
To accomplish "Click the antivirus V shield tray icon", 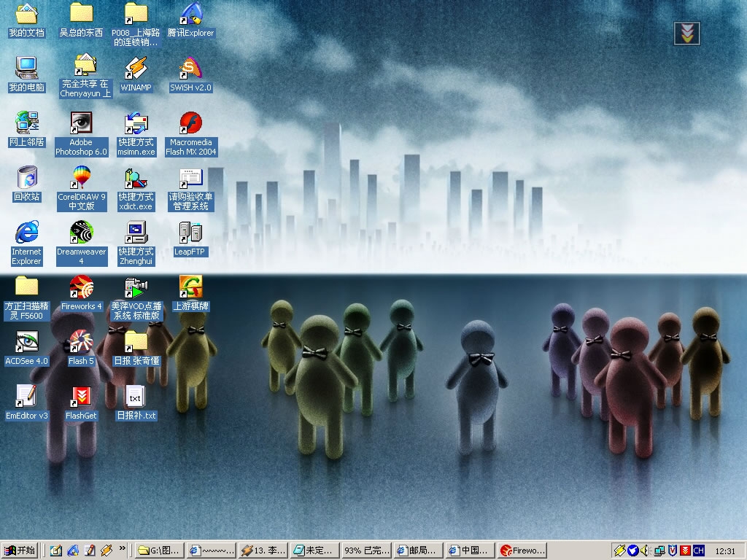I will 672,551.
